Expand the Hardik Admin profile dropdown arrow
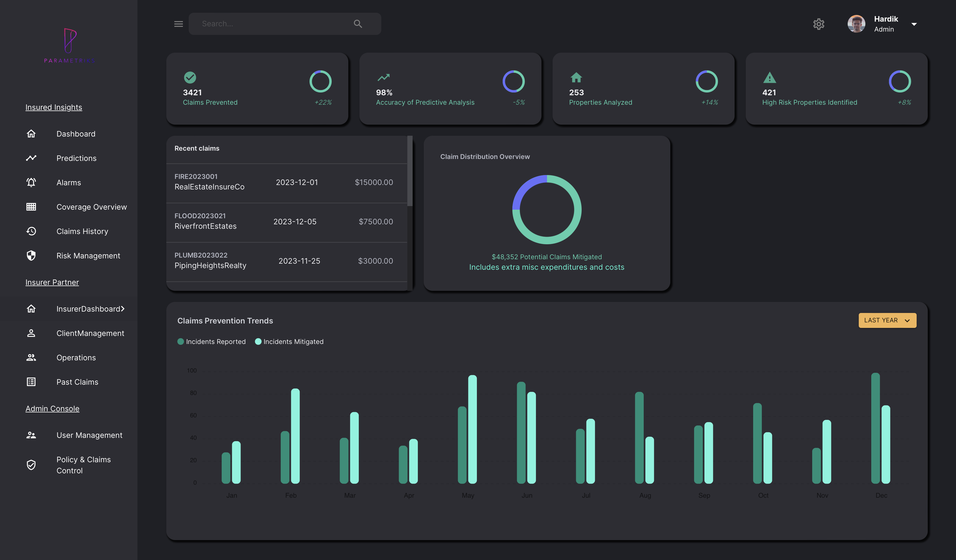956x560 pixels. tap(914, 24)
